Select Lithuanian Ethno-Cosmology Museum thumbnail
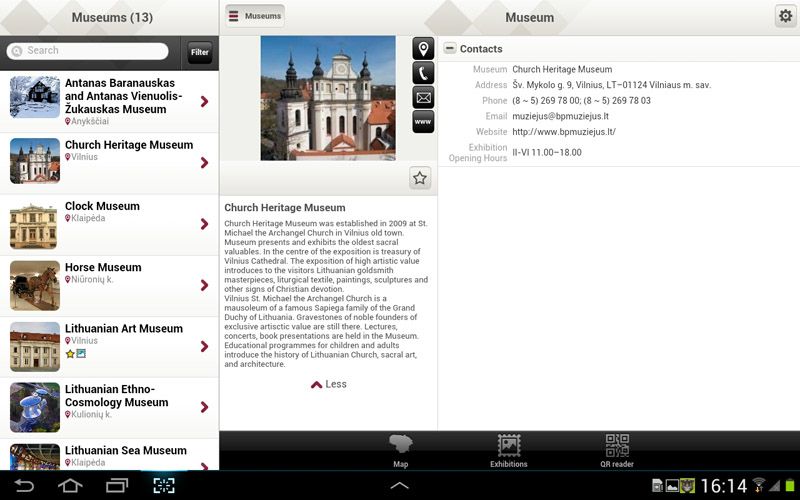800x500 pixels. [x=35, y=408]
